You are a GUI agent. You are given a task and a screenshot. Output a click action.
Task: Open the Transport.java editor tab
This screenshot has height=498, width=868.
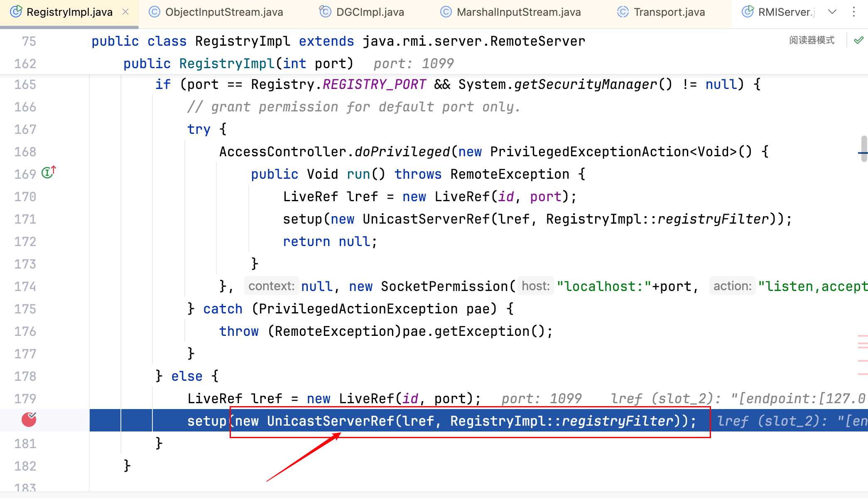pos(669,12)
